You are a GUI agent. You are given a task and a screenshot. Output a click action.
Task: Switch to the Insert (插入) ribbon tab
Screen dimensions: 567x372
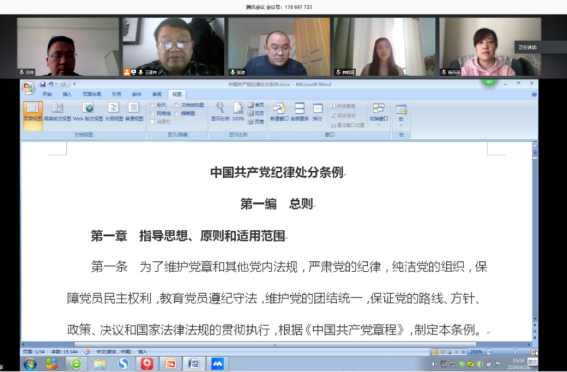(x=67, y=94)
